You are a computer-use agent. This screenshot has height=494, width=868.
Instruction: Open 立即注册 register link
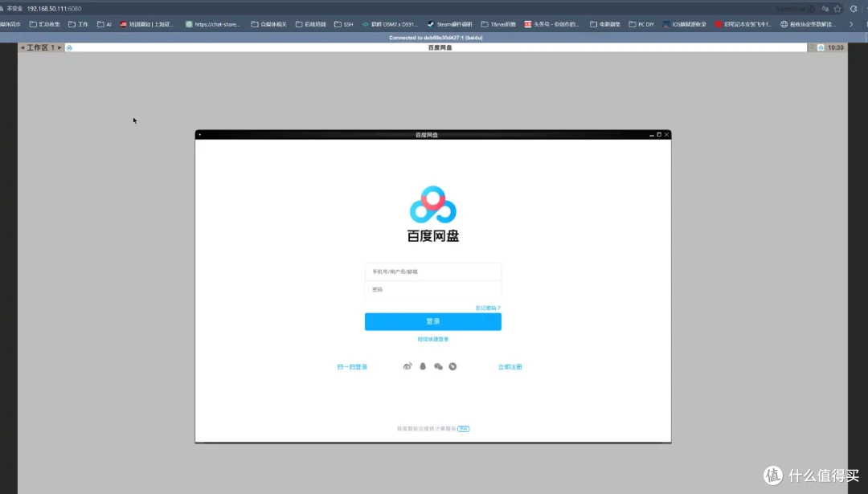pos(510,367)
